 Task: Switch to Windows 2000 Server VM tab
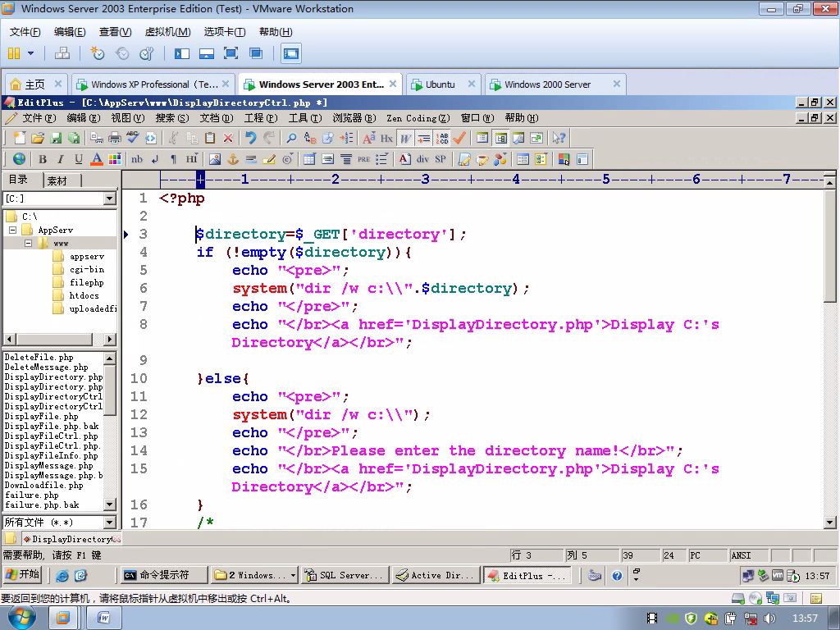coord(555,84)
